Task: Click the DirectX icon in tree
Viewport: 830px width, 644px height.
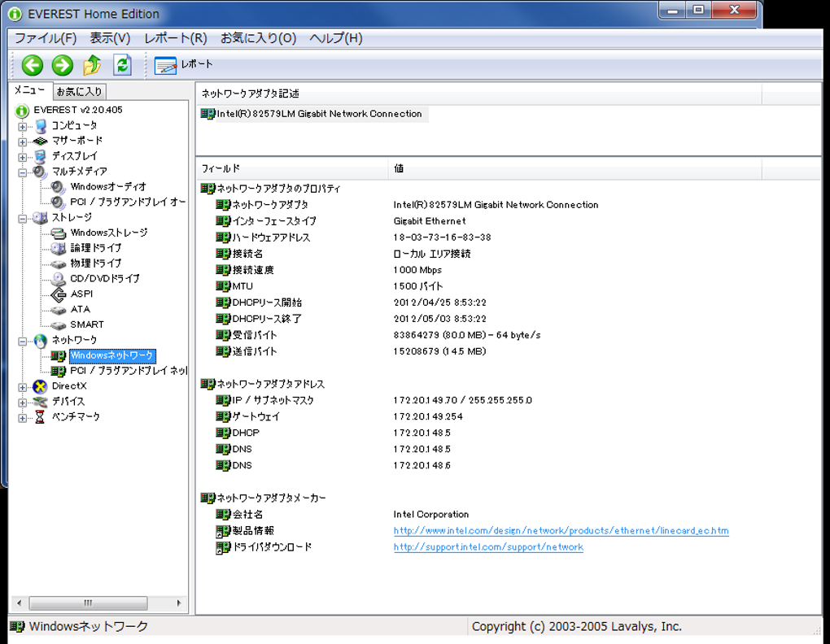Action: pyautogui.click(x=40, y=386)
